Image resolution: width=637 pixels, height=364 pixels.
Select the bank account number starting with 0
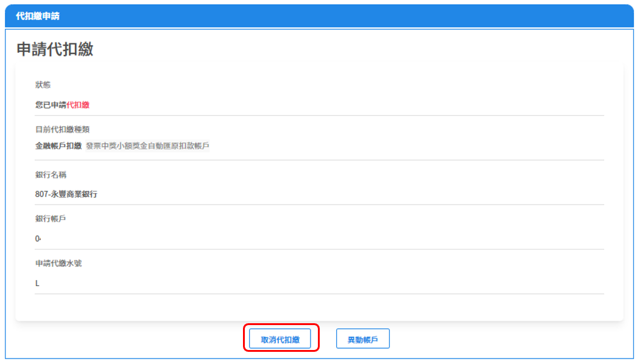[38, 239]
